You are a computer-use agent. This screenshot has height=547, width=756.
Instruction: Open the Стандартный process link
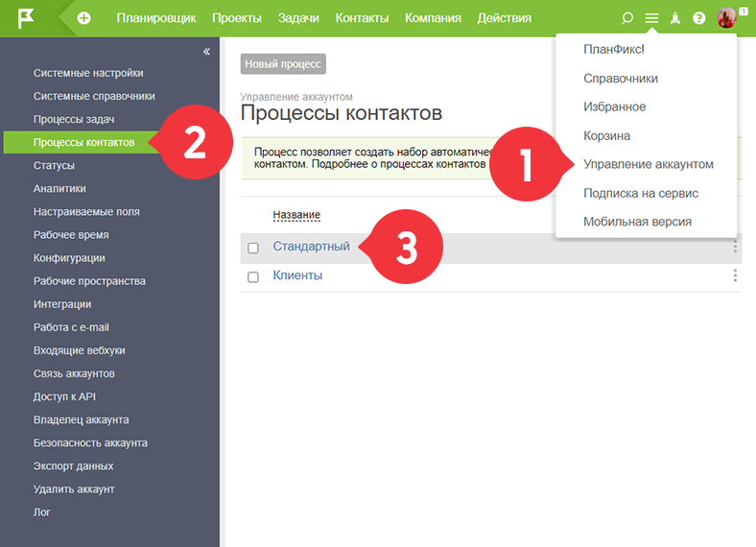pos(312,246)
